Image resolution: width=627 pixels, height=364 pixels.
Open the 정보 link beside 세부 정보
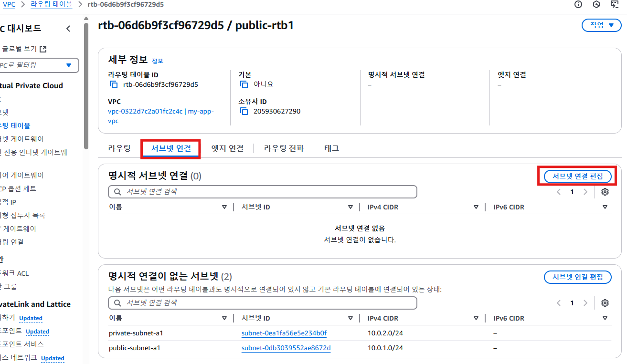[x=157, y=61]
